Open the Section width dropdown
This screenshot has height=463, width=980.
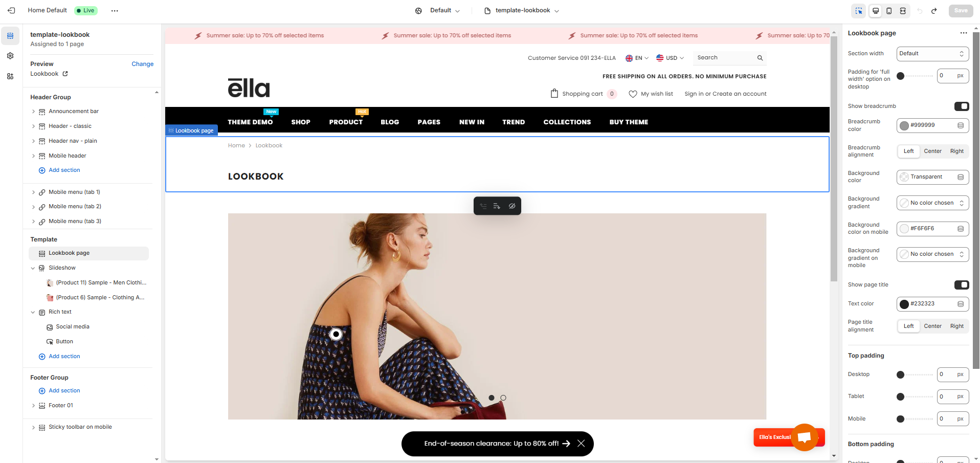(x=932, y=54)
